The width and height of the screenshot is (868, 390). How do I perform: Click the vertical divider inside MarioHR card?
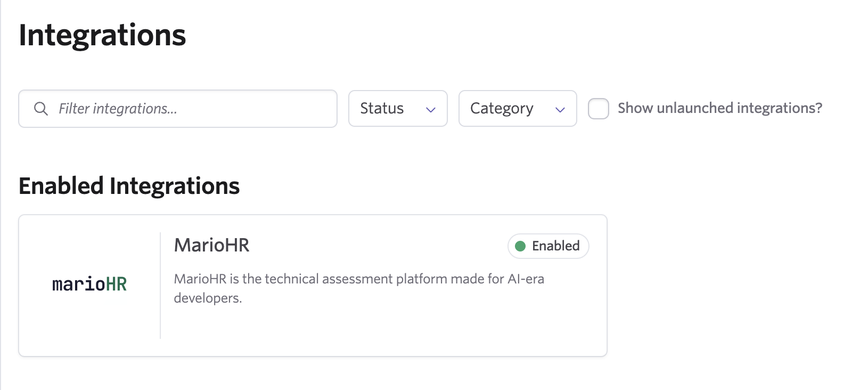tap(160, 286)
